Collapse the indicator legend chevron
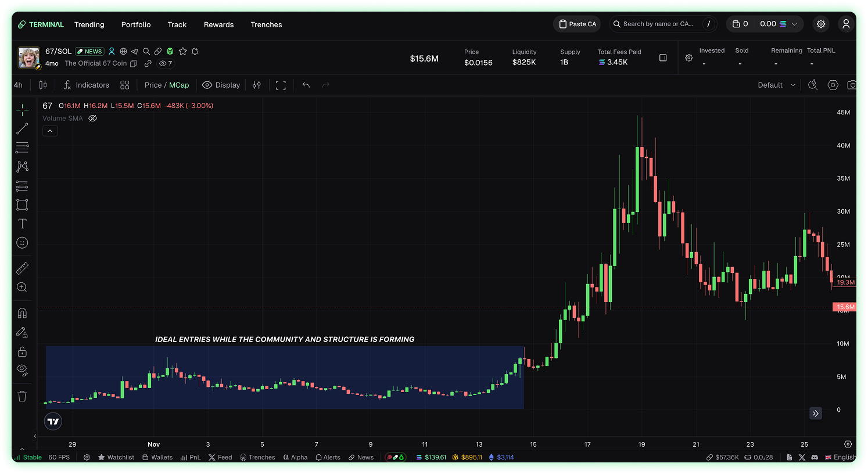The width and height of the screenshot is (868, 474). (50, 131)
